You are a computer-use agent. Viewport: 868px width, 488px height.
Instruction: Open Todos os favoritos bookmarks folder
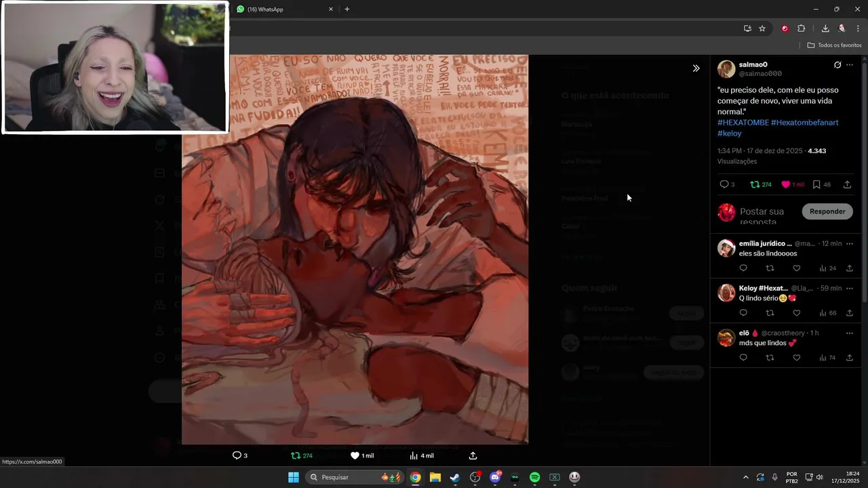pyautogui.click(x=834, y=45)
